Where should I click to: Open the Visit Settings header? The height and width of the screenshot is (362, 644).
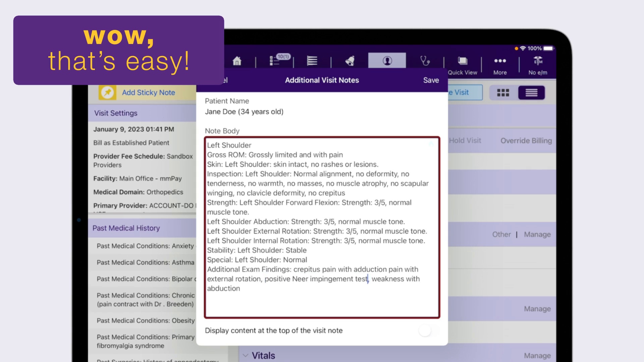click(142, 113)
